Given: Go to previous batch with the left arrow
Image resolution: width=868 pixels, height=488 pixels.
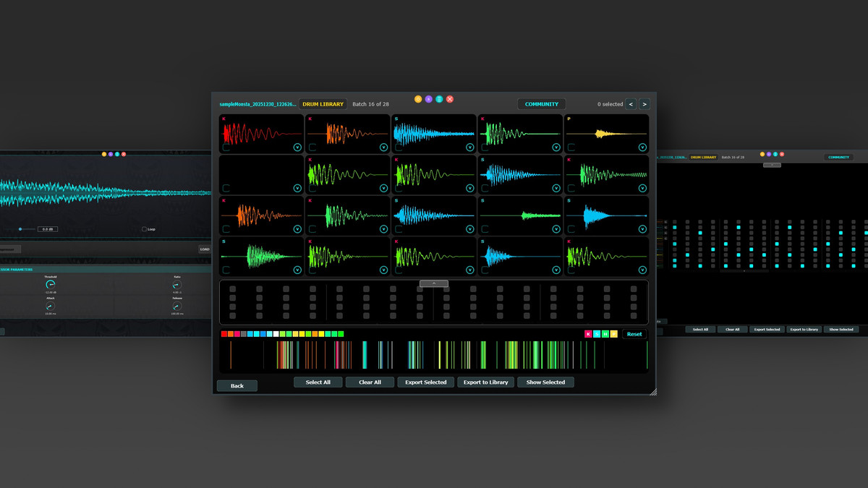Looking at the screenshot, I should (631, 104).
